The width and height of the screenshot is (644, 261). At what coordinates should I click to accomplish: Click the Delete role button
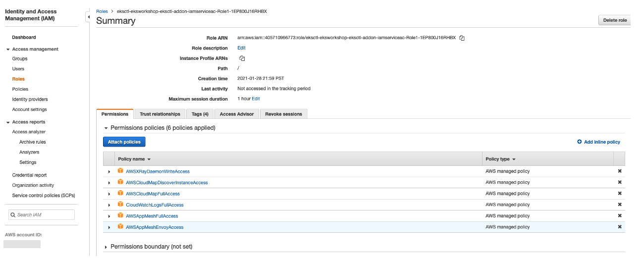tap(615, 20)
